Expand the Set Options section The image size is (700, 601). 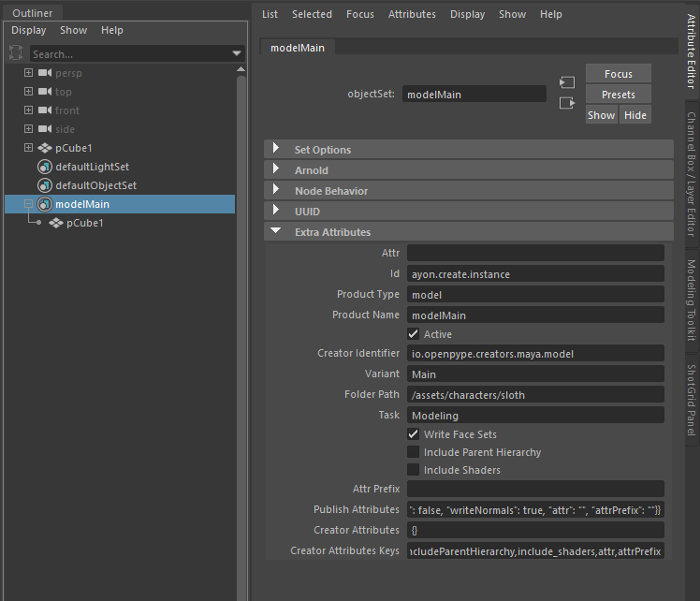coord(276,150)
